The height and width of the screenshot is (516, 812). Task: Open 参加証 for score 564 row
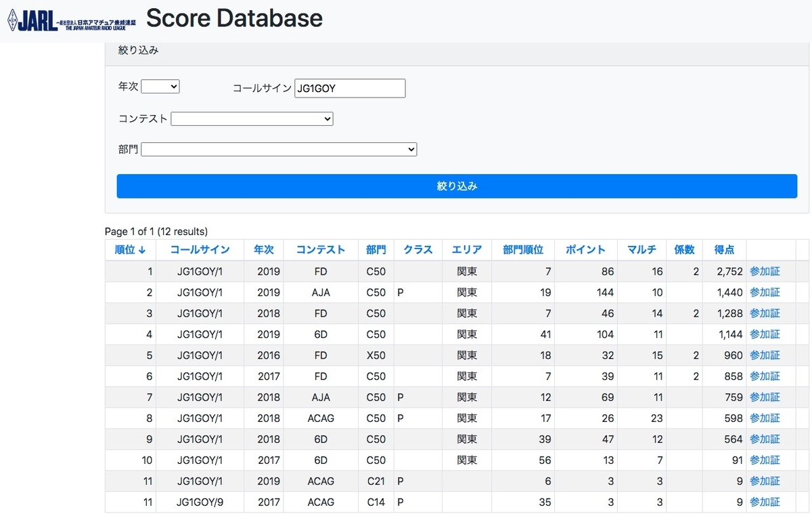click(765, 439)
